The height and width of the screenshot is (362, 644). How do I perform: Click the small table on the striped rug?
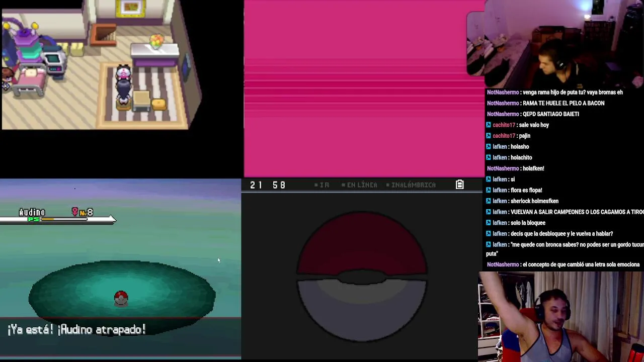pyautogui.click(x=141, y=101)
